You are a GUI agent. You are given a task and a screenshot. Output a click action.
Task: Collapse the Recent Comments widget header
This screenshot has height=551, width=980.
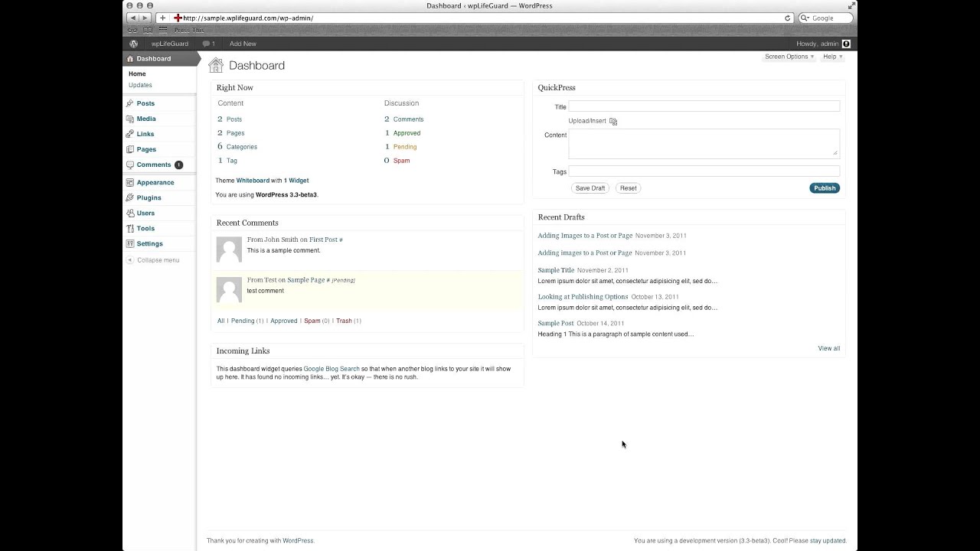[x=367, y=223]
